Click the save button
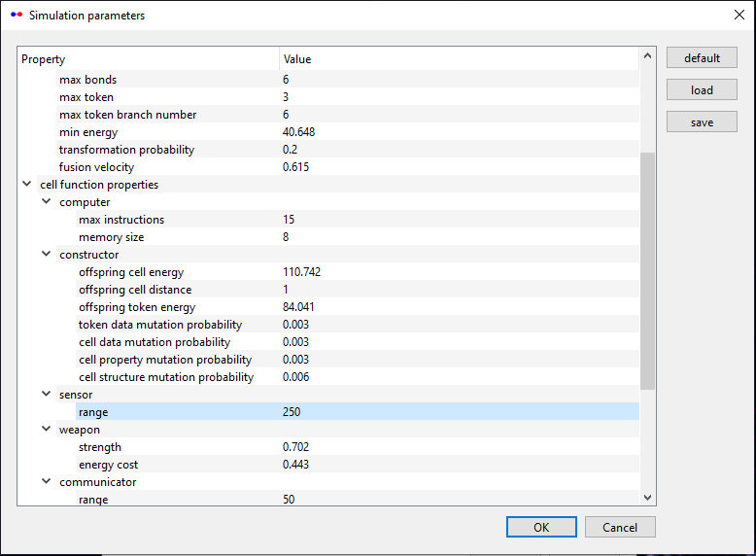Viewport: 756px width, 556px height. click(x=702, y=122)
